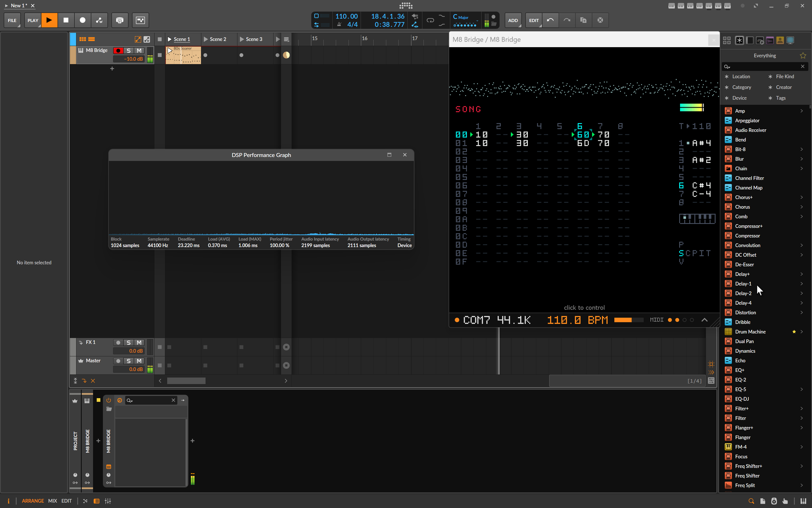Click the browser favorites star icon
This screenshot has height=508, width=812.
pos(803,56)
